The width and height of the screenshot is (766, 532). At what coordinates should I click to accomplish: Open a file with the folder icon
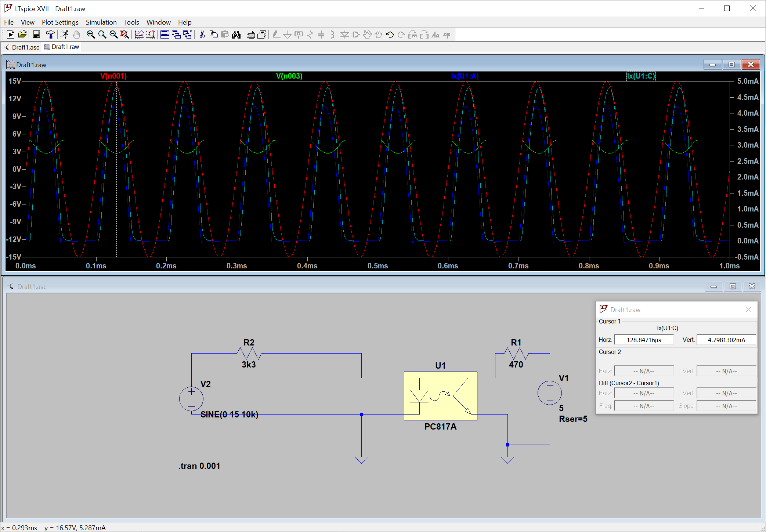[22, 35]
